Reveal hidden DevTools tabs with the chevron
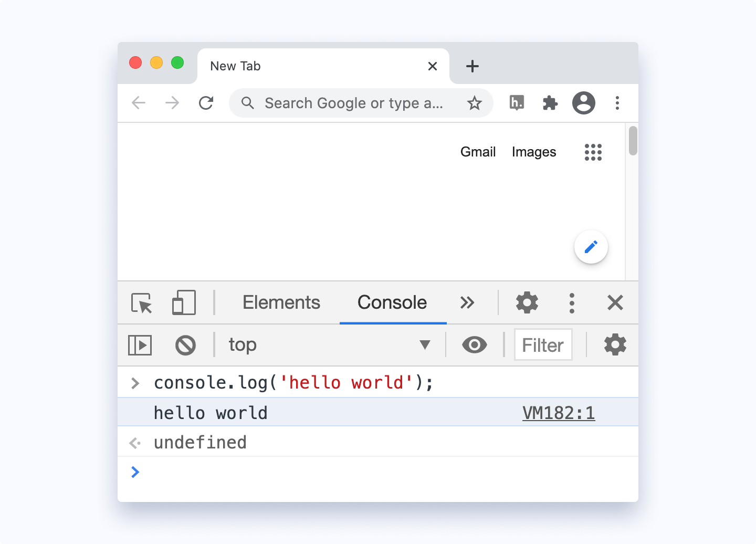This screenshot has height=544, width=756. click(467, 303)
